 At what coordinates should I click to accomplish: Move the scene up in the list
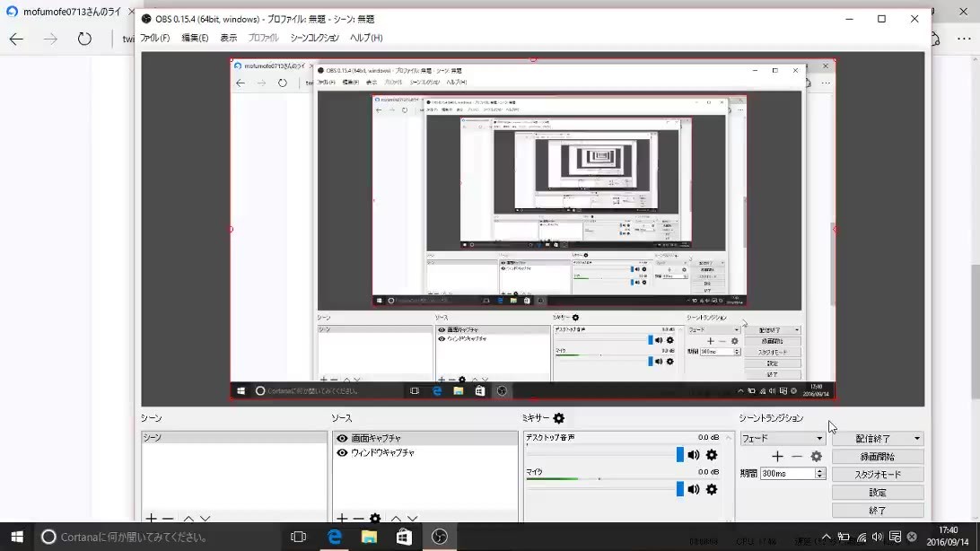(x=188, y=518)
